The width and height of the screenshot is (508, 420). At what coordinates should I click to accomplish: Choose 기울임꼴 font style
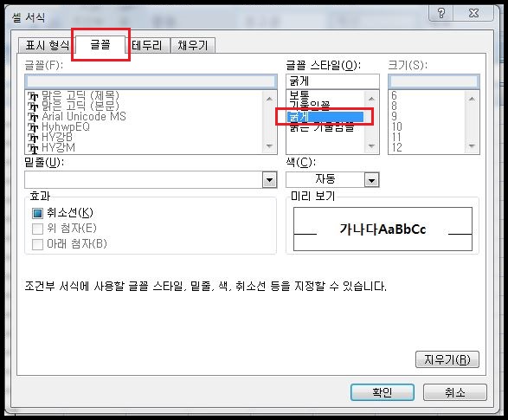[x=309, y=105]
